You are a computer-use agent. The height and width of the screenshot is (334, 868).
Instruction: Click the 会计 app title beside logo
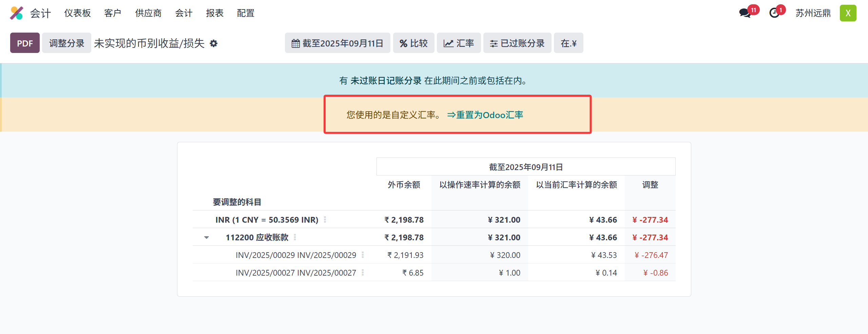click(x=40, y=13)
